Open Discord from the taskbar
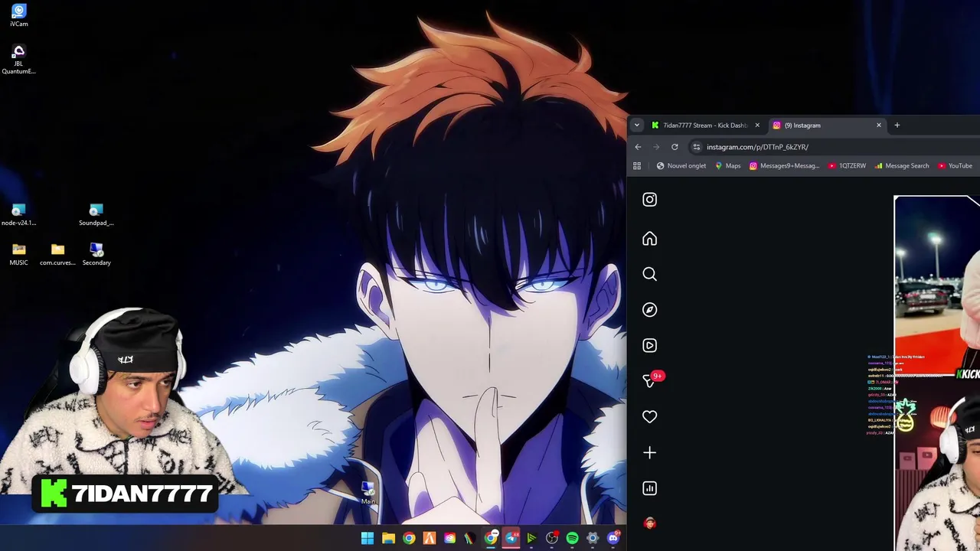Screen dimensions: 980x551 tap(612, 539)
